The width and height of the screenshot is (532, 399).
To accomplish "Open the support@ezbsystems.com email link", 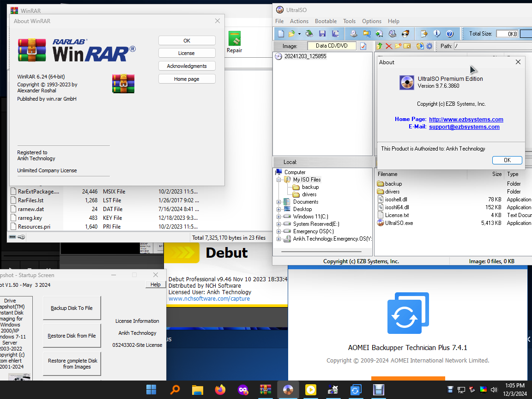I will click(x=464, y=127).
